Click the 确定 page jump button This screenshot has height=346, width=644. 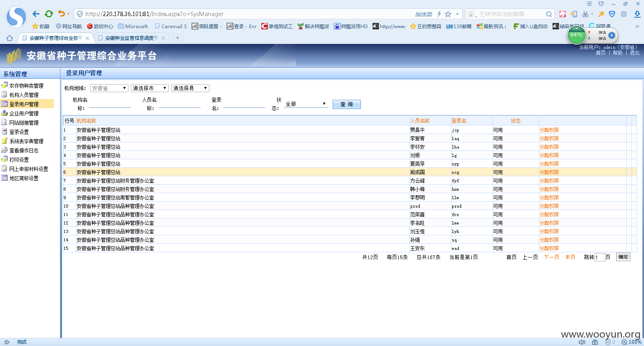[623, 257]
